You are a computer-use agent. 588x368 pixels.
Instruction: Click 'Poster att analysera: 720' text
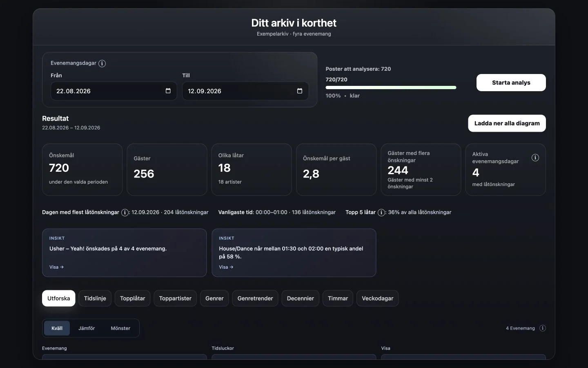(358, 69)
